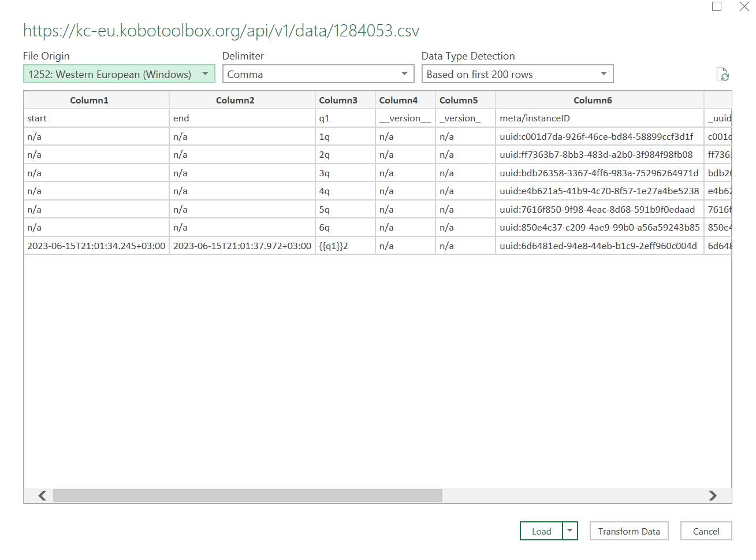Image resolution: width=756 pixels, height=560 pixels.
Task: Refresh the data preview
Action: click(723, 74)
